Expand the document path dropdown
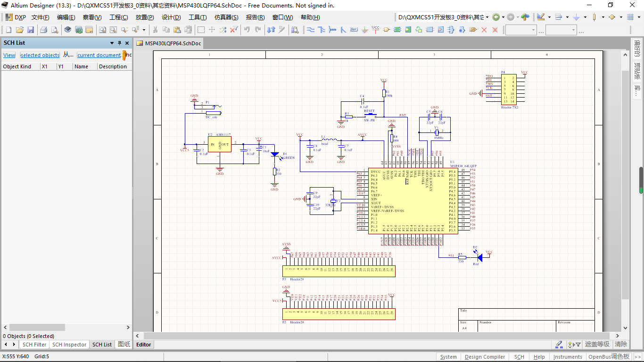Viewport: 644px width, 362px height. coord(487,17)
